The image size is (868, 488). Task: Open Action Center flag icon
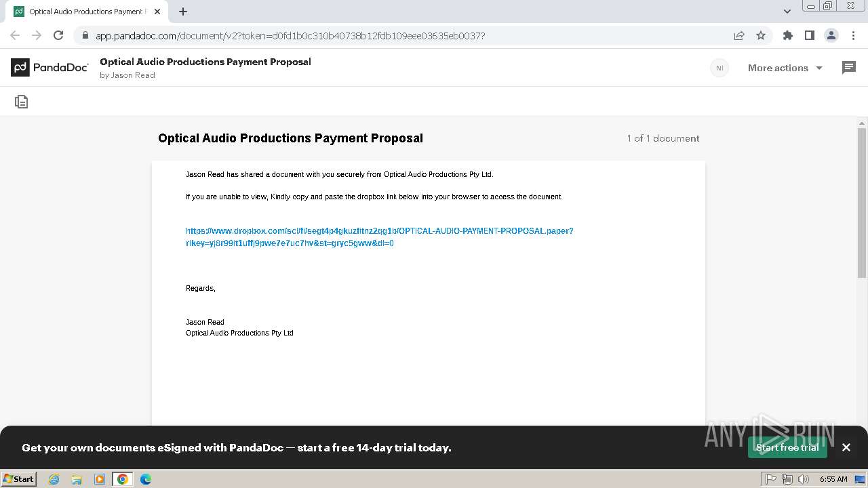point(771,479)
